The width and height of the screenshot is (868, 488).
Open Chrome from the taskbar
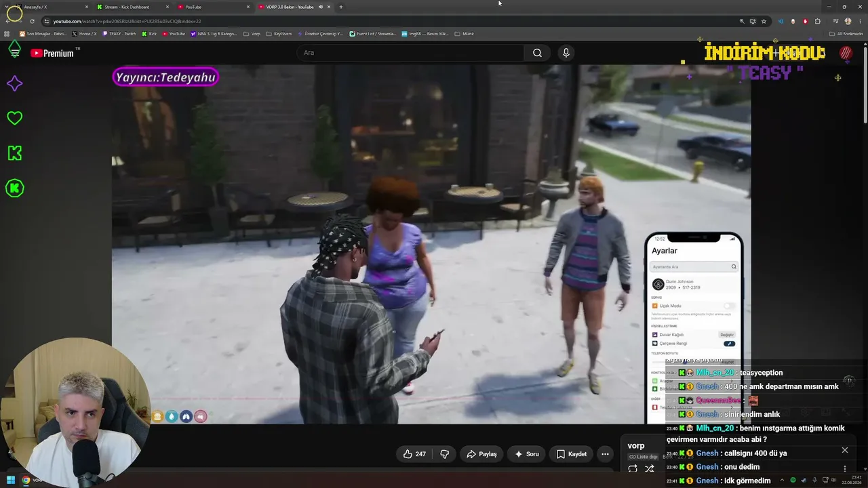point(26,481)
